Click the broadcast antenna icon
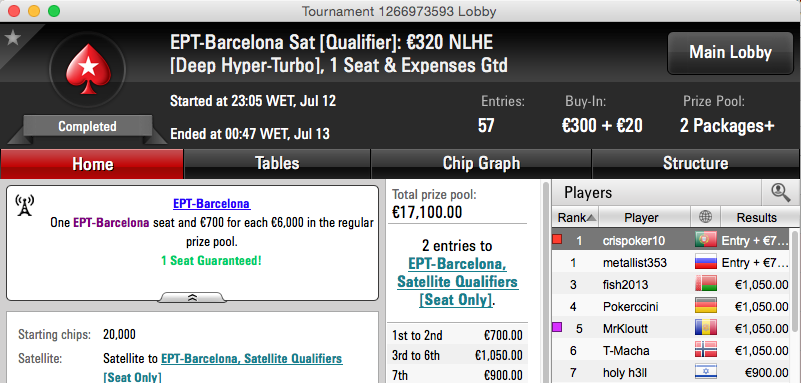This screenshot has width=801, height=383. [x=24, y=205]
